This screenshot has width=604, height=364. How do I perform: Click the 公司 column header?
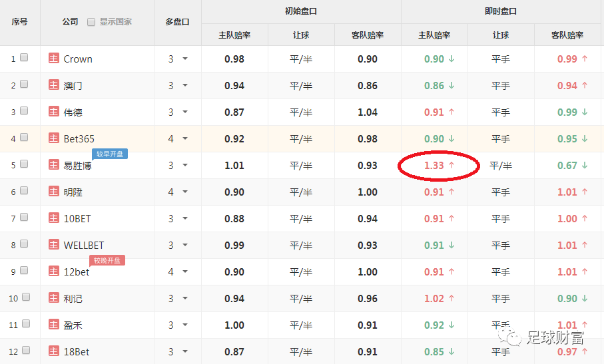pos(70,22)
